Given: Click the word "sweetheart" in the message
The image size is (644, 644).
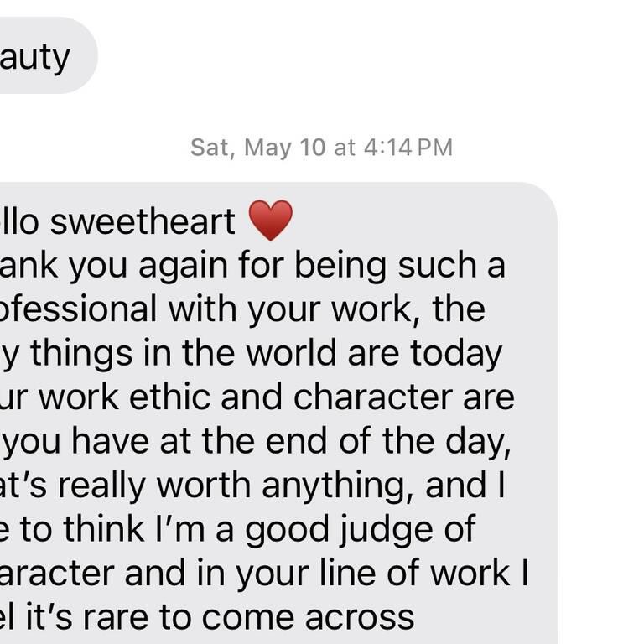Looking at the screenshot, I should pyautogui.click(x=143, y=222).
